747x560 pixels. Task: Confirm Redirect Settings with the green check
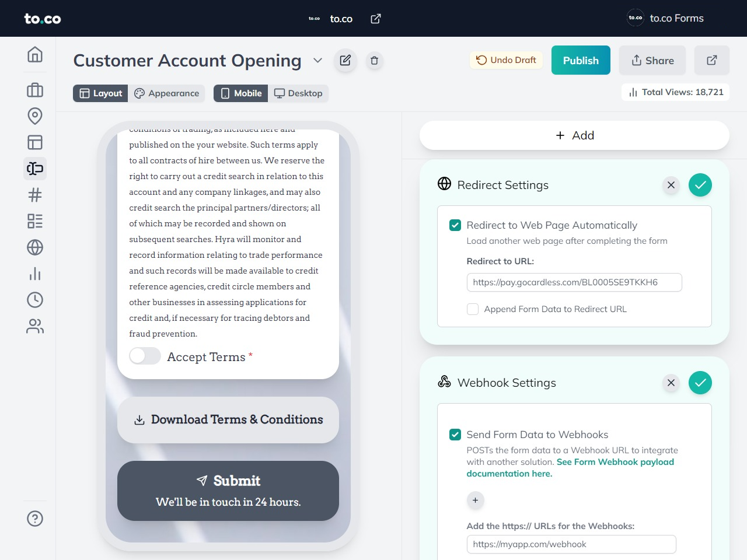700,185
